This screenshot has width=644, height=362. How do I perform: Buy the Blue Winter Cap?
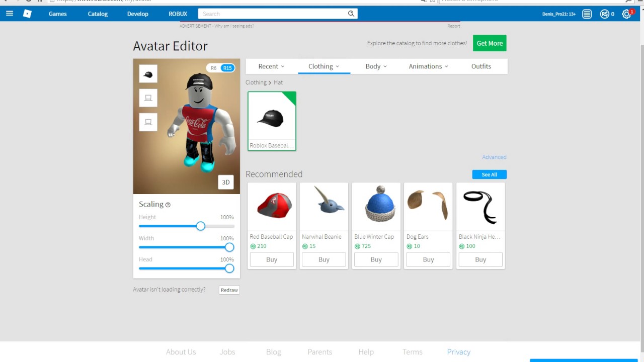point(376,259)
